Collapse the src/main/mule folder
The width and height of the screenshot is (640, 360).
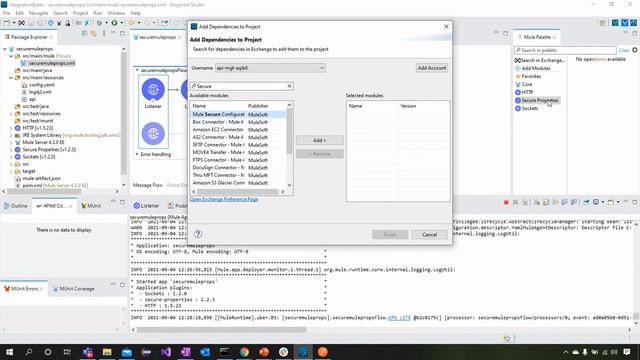click(x=11, y=56)
